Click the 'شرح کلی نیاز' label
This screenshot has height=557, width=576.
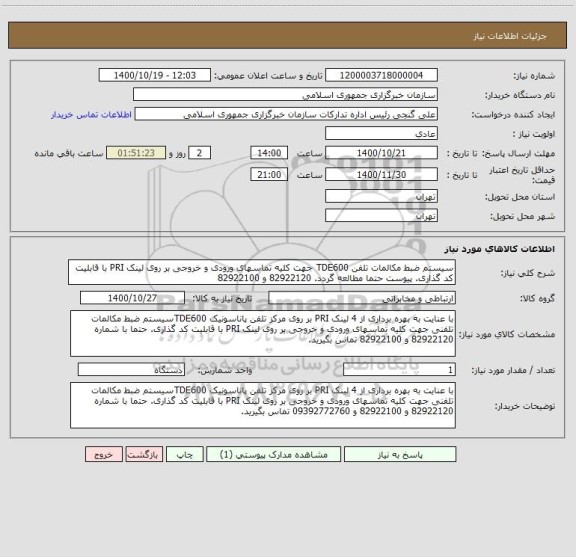coord(528,273)
